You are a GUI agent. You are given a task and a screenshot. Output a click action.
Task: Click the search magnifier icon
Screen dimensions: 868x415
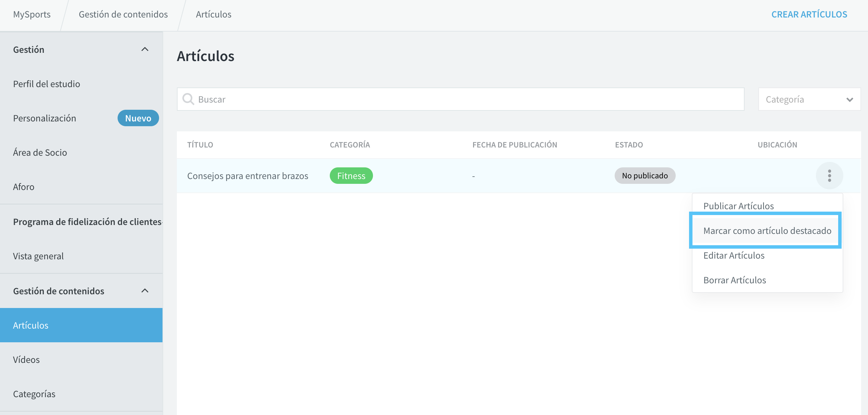point(188,99)
